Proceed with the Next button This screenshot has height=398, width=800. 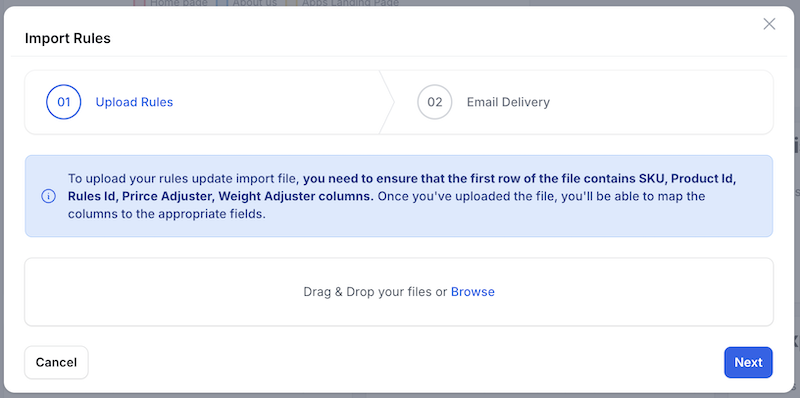click(x=748, y=362)
